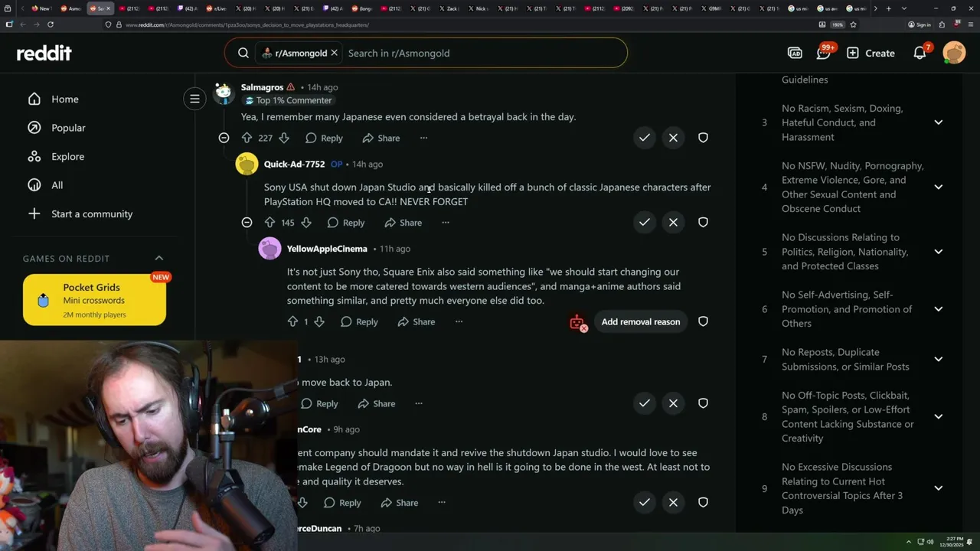
Task: Downvote Quick-Ad-7752's comment
Action: pos(306,223)
